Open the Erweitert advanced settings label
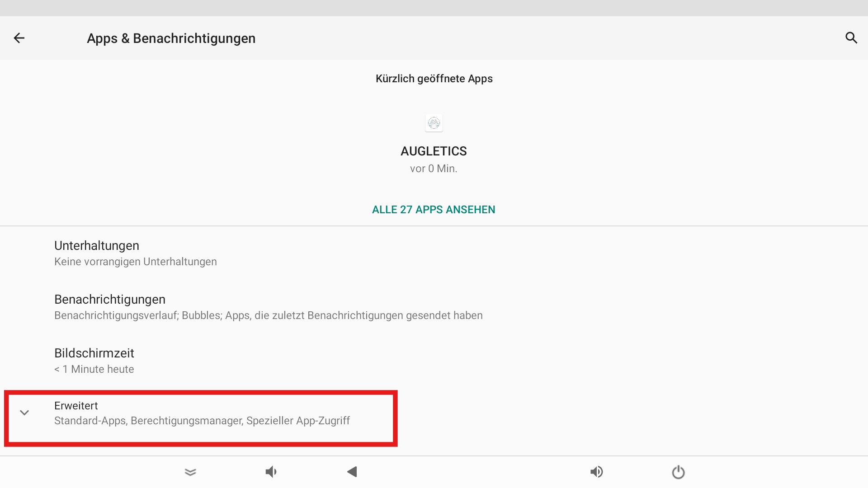Screen dimensions: 868x488 [76, 406]
